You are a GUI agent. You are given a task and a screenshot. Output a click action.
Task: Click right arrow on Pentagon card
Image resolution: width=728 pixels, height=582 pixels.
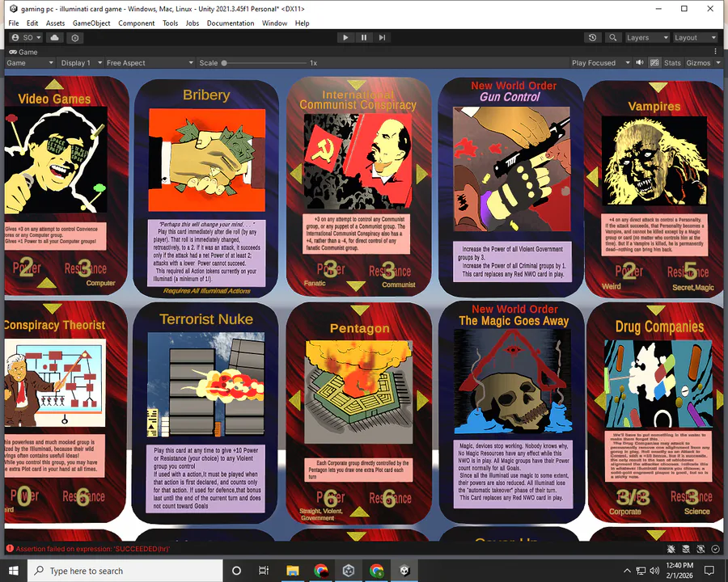[x=422, y=400]
